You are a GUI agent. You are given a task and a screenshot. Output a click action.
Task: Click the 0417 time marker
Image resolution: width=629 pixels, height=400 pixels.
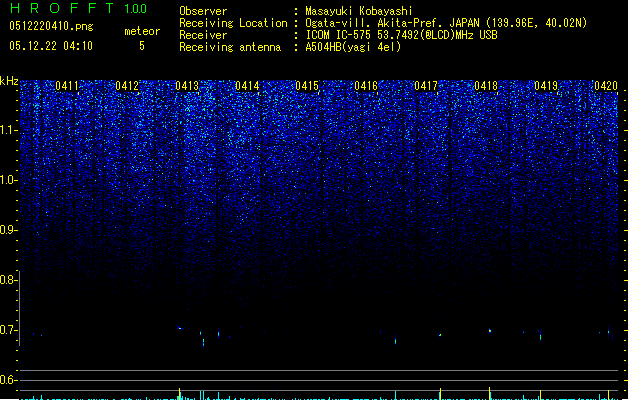(x=426, y=86)
